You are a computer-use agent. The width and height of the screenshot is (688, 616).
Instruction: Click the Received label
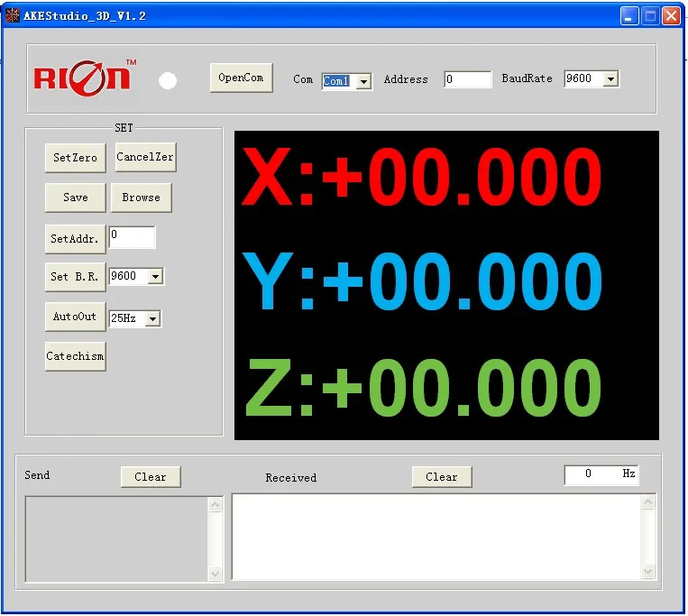pos(291,478)
